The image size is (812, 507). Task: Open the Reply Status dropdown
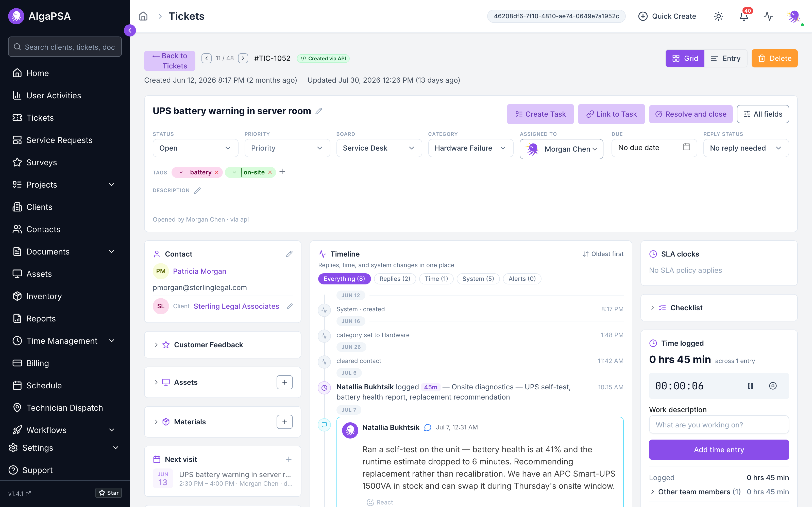click(x=746, y=148)
